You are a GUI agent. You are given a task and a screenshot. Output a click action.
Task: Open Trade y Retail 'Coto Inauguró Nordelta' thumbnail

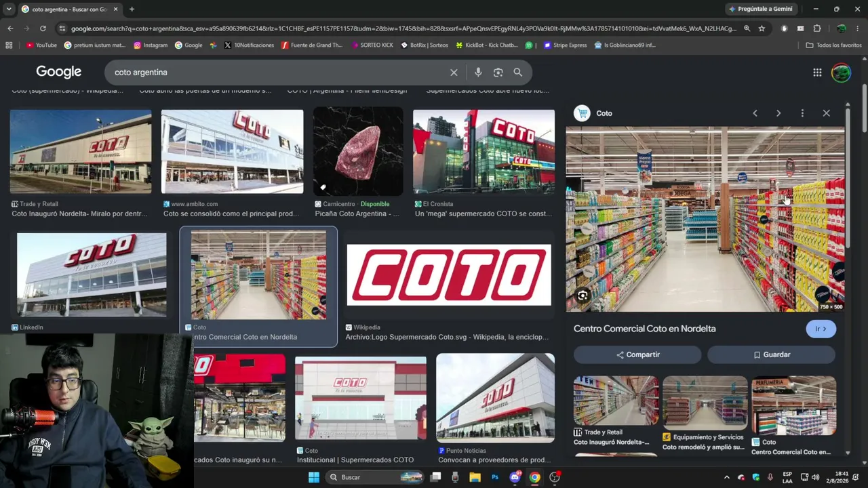click(x=81, y=152)
